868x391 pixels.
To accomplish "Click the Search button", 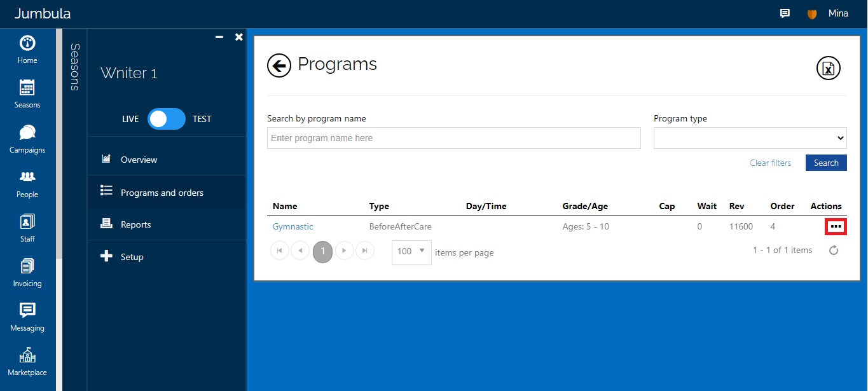I will click(x=826, y=163).
